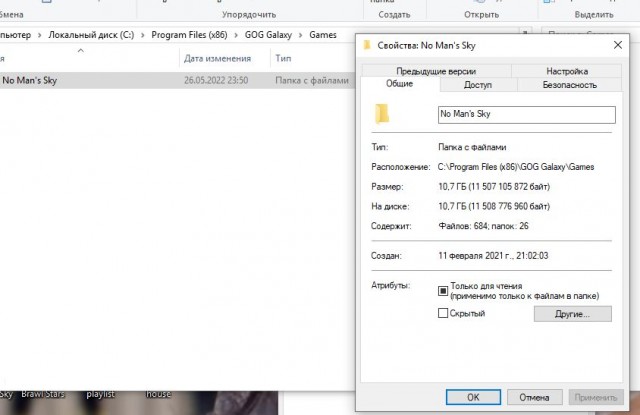Click the house desktop label
The image size is (640, 415).
pos(158,394)
